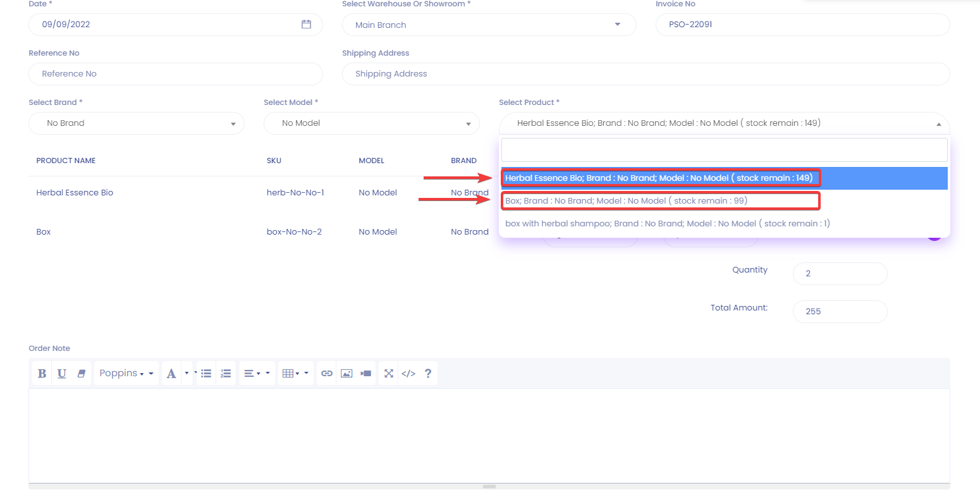
Task: Click the BRAND column header
Action: point(463,161)
